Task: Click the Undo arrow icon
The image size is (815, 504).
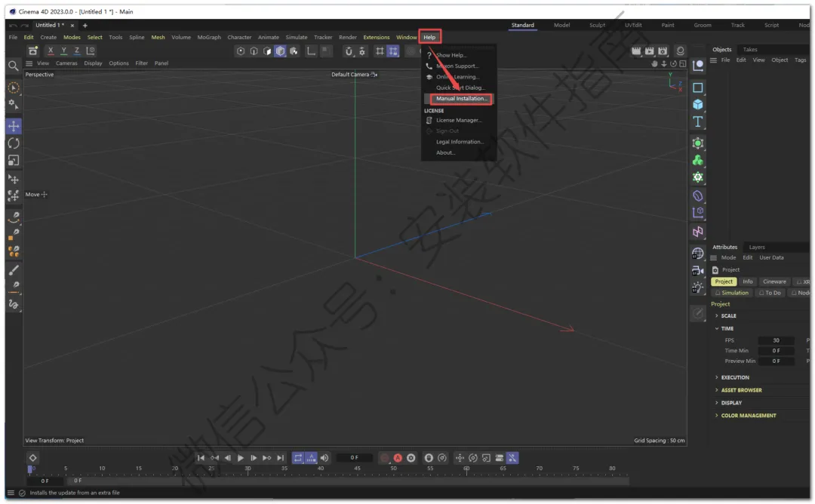Action: click(13, 25)
